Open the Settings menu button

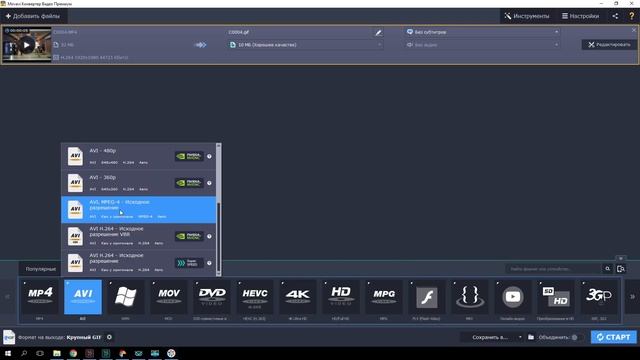click(580, 16)
